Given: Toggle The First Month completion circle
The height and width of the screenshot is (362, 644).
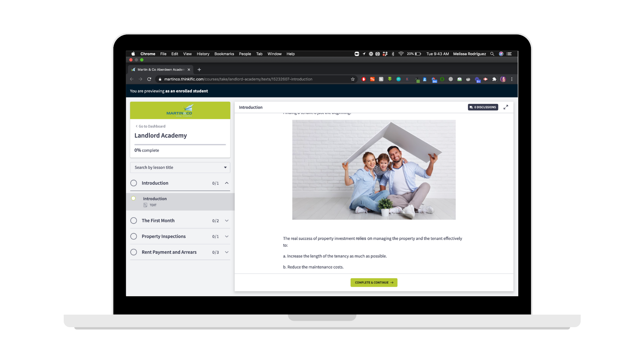Looking at the screenshot, I should 133,221.
